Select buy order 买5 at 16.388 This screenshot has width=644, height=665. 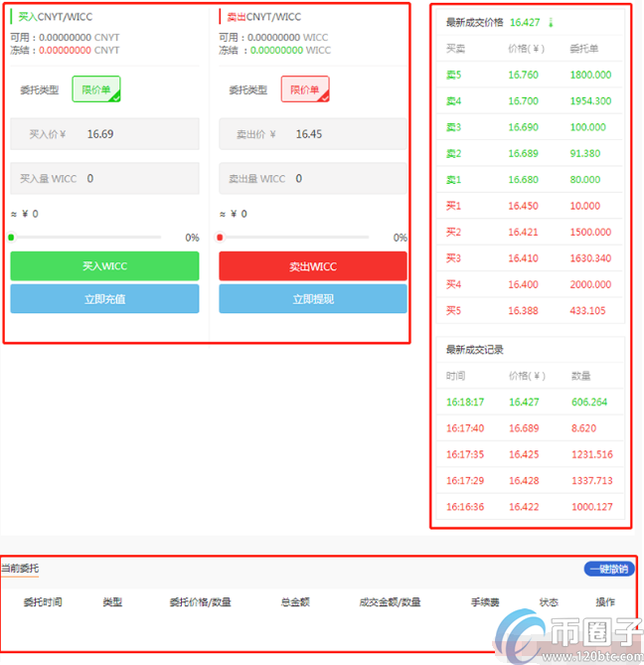coord(530,310)
